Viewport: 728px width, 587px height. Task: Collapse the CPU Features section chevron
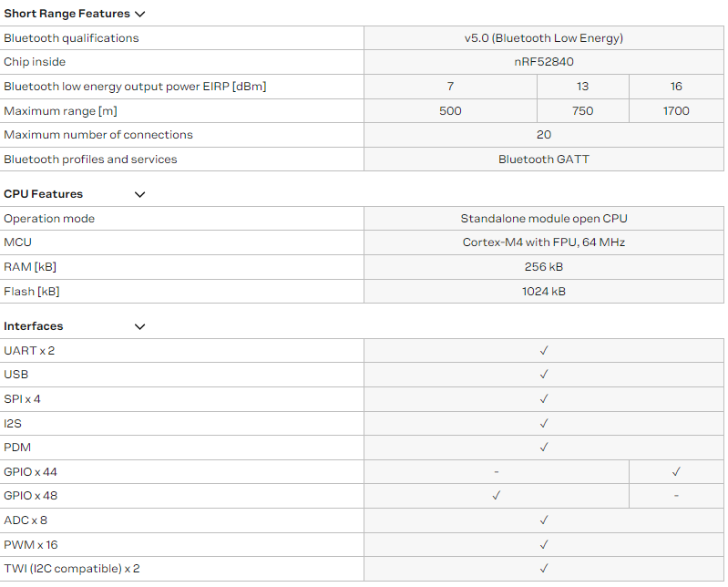point(139,194)
